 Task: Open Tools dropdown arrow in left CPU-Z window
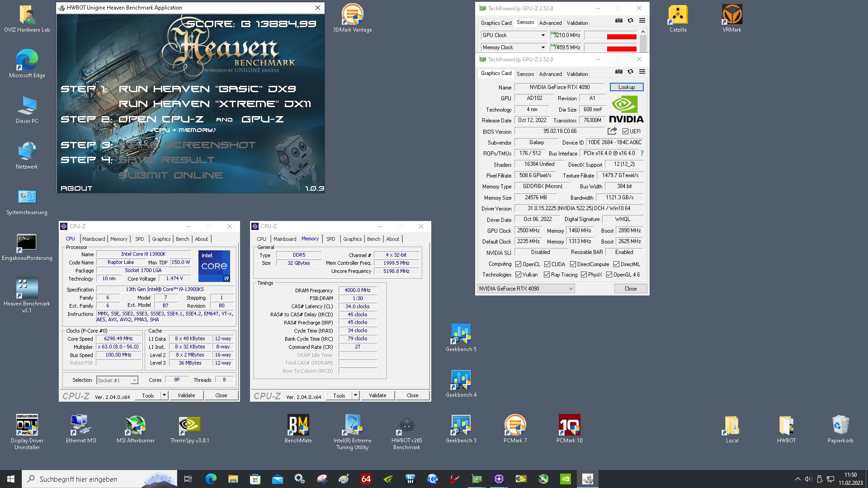click(x=164, y=395)
